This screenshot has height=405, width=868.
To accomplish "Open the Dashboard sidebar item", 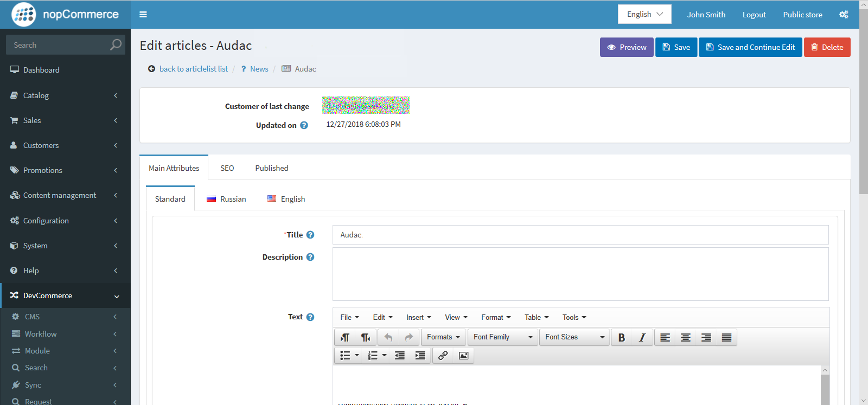I will click(65, 70).
